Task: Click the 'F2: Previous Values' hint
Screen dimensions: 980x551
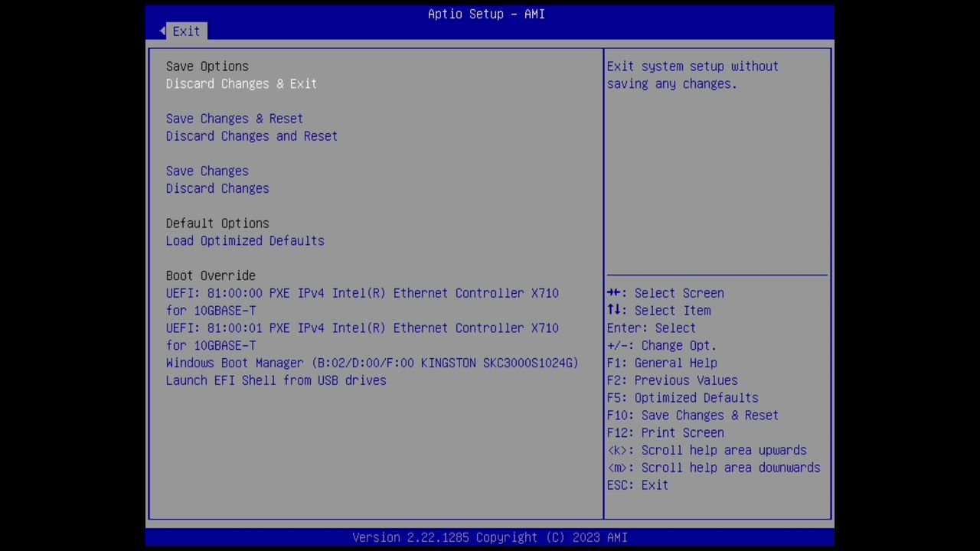Action: [672, 380]
